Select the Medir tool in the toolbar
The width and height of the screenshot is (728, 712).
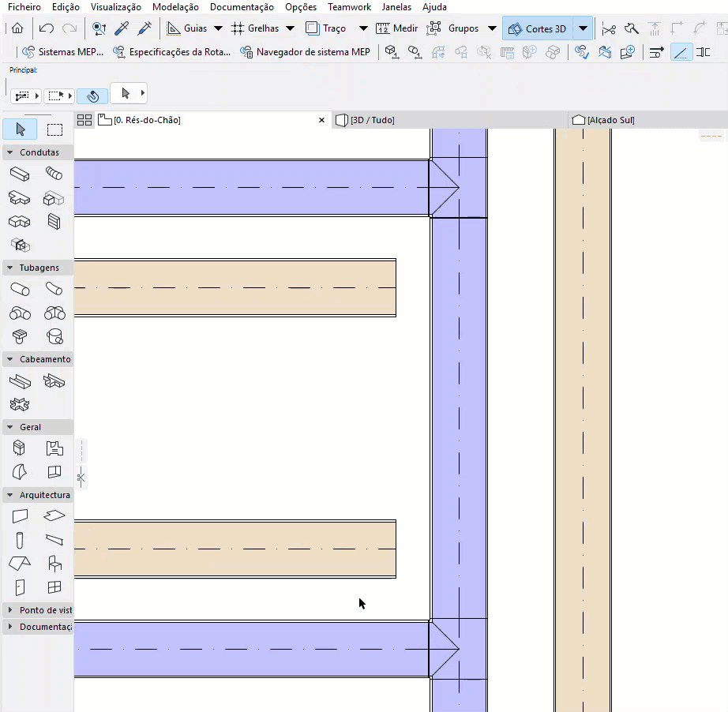click(x=397, y=28)
